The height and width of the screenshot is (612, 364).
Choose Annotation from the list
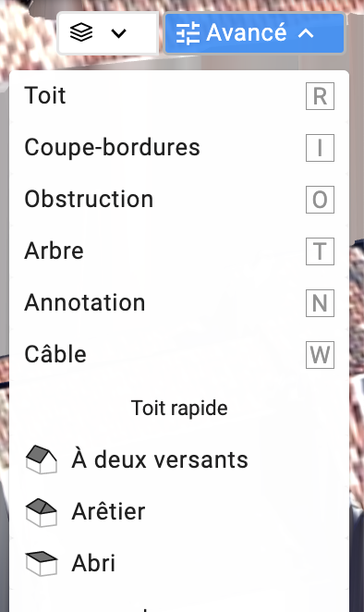(179, 303)
